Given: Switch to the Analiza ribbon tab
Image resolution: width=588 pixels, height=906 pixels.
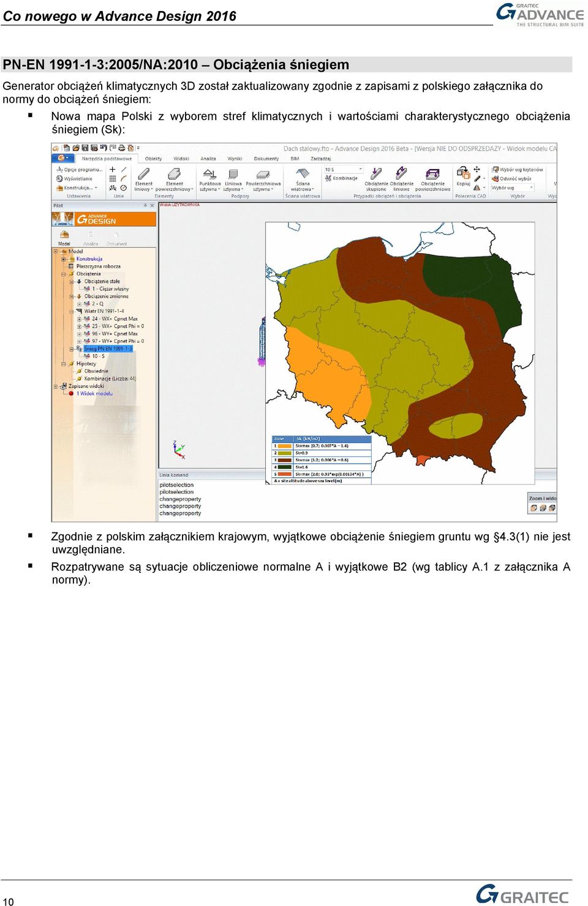Looking at the screenshot, I should (208, 159).
